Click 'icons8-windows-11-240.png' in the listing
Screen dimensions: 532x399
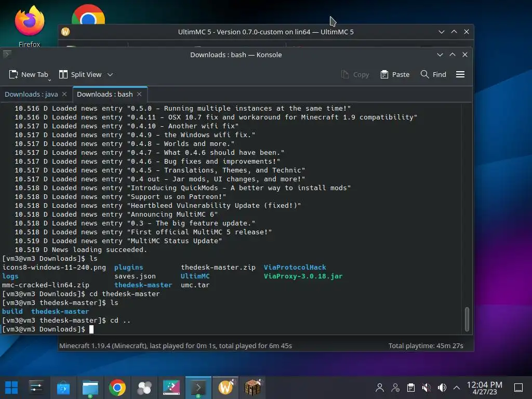click(x=54, y=268)
